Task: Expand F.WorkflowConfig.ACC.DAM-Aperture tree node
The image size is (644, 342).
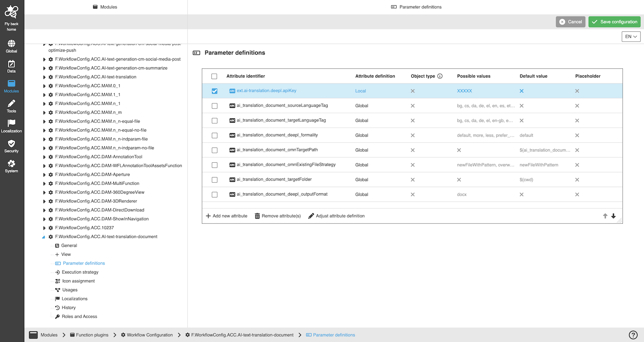Action: point(44,175)
